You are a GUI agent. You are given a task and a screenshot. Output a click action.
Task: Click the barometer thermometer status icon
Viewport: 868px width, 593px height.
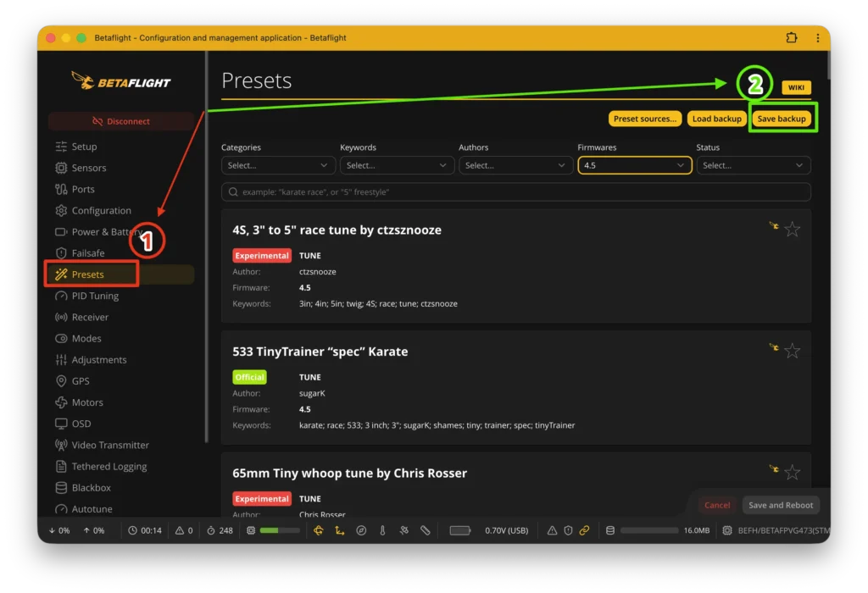pos(382,530)
